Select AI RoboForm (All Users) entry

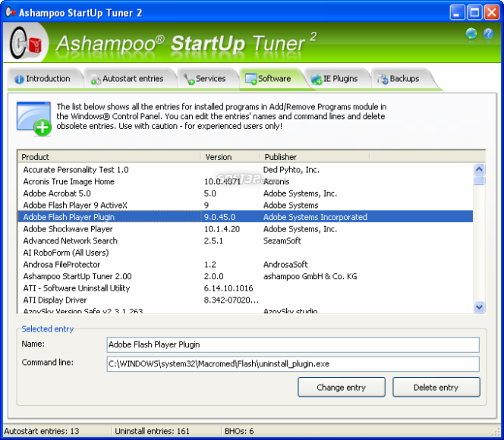pos(245,253)
